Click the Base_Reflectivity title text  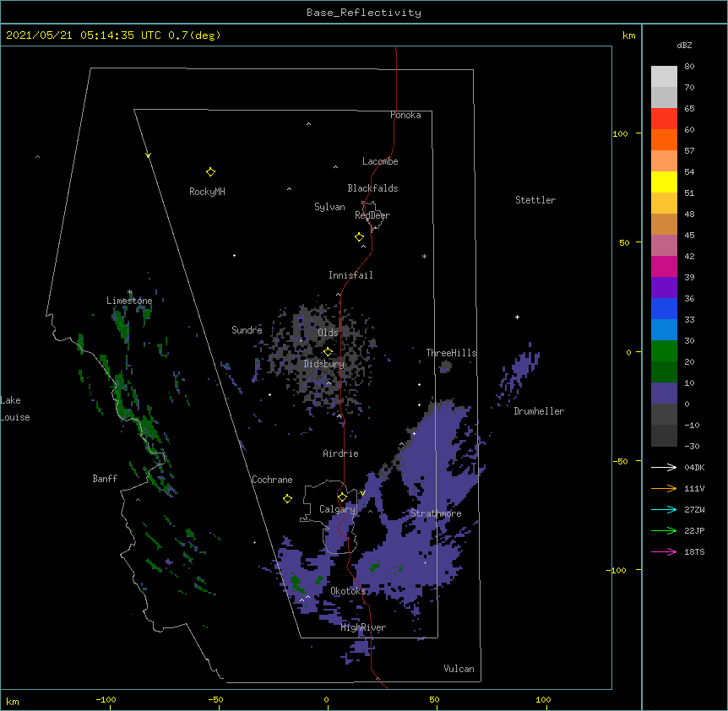pyautogui.click(x=364, y=13)
